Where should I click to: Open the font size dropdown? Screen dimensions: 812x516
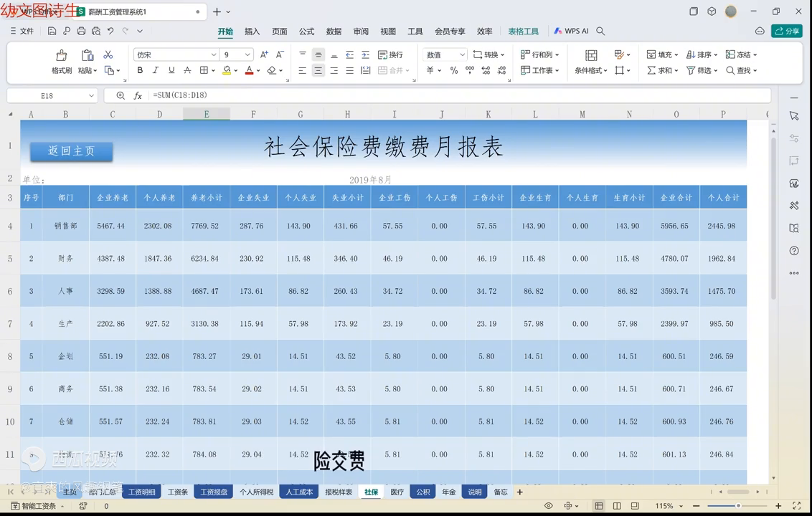pos(247,54)
